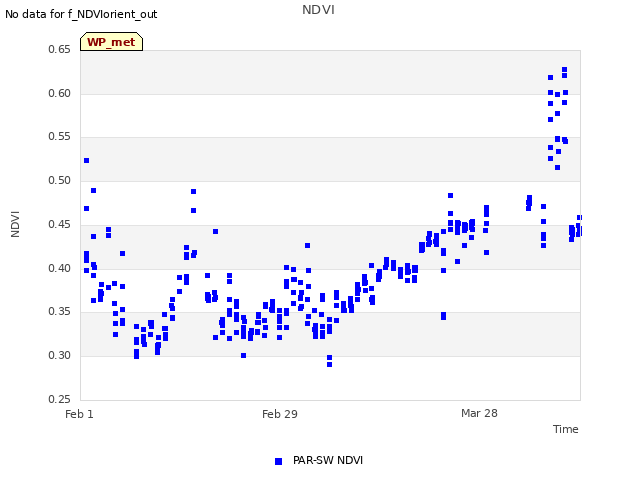Click the 0.50 y-axis tick label
This screenshot has width=640, height=480.
coord(59,180)
